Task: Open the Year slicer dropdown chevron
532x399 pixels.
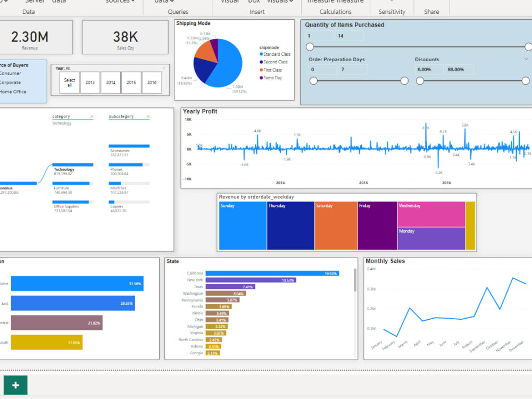Action: 164,69
